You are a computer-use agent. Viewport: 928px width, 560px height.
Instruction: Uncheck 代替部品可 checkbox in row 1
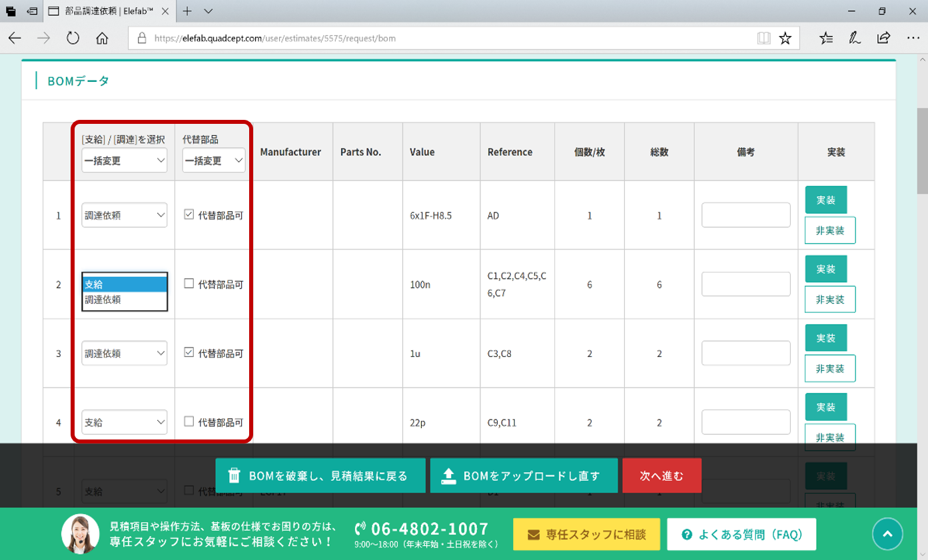(x=189, y=214)
